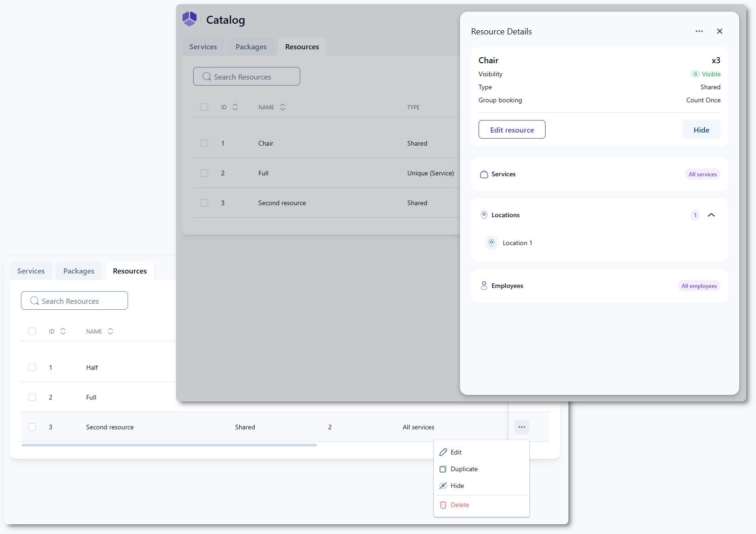This screenshot has height=534, width=756.
Task: Collapse the Locations section chevron
Action: [711, 215]
